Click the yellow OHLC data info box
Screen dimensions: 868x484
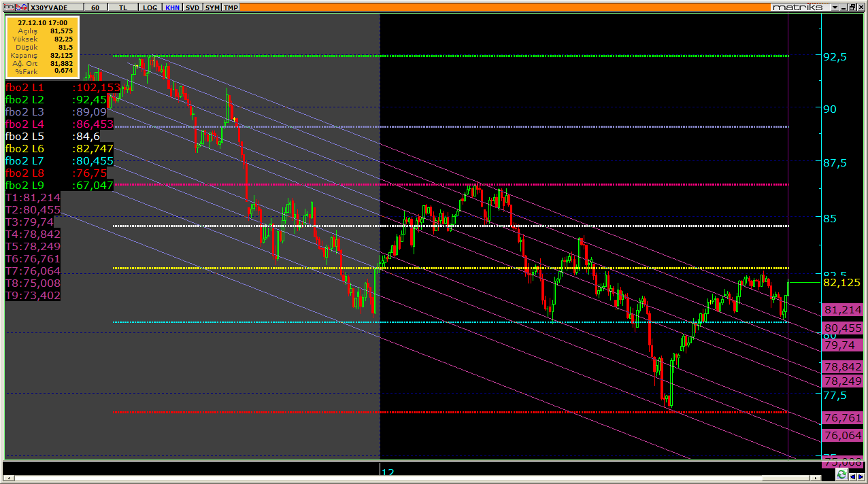pyautogui.click(x=41, y=48)
